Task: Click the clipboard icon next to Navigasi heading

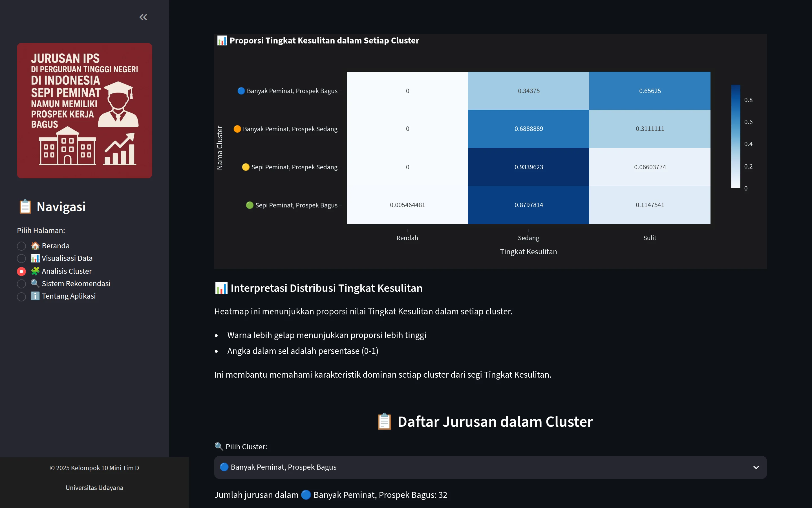Action: click(x=25, y=207)
